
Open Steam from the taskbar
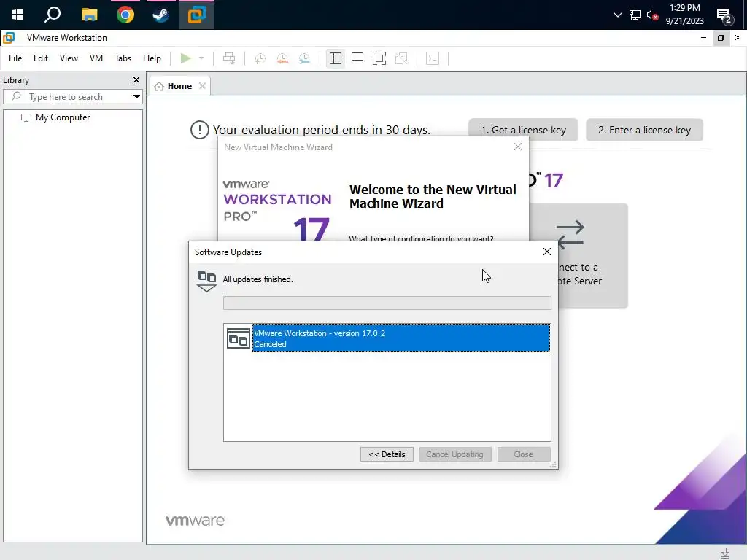pos(160,15)
